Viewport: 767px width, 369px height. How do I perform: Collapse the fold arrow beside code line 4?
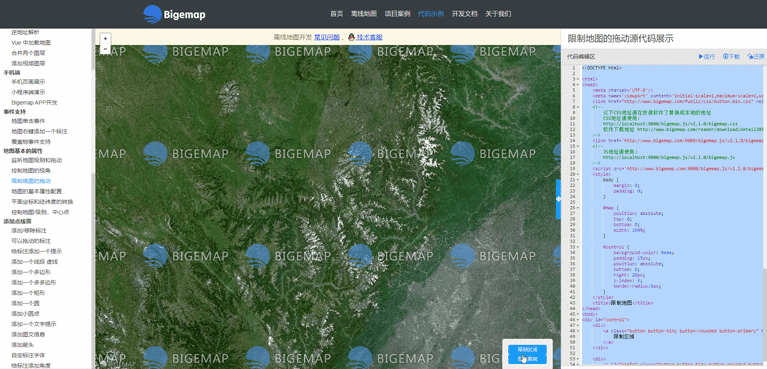click(578, 85)
